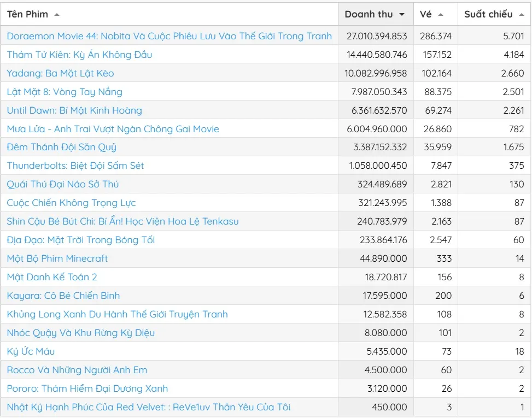Open Cuộc Chiến Không Trọng Lực link

71,203
